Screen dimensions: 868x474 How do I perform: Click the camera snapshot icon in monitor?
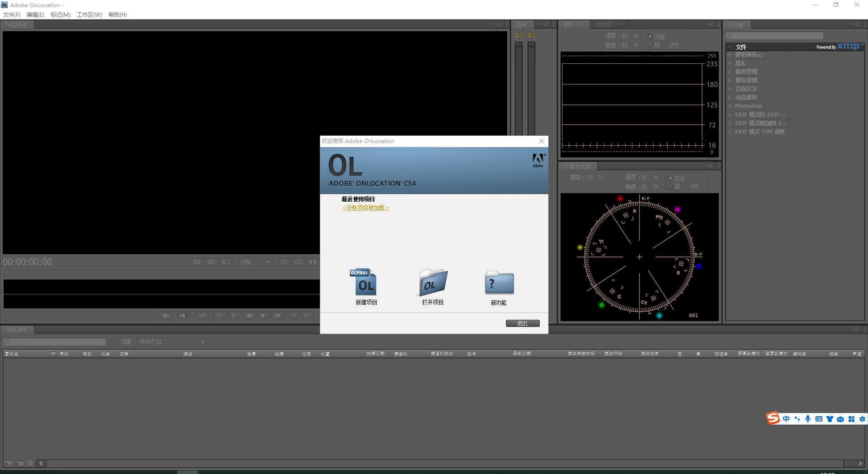313,262
